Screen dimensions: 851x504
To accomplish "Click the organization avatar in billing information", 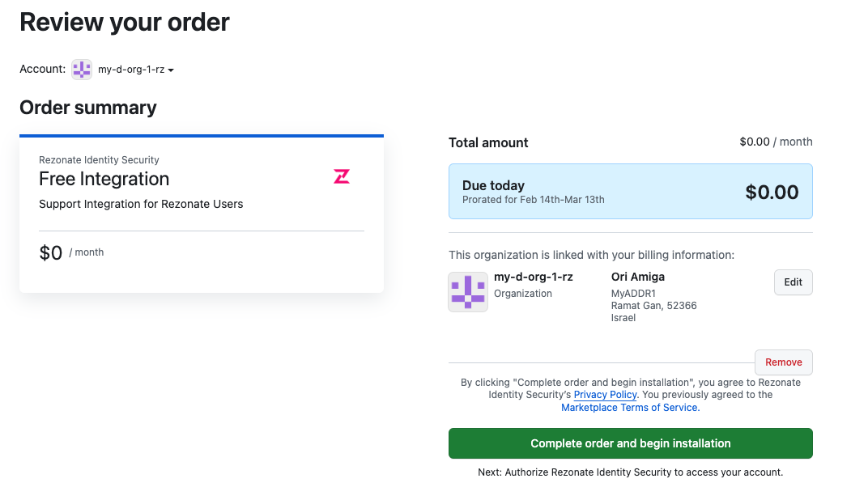I will (468, 292).
